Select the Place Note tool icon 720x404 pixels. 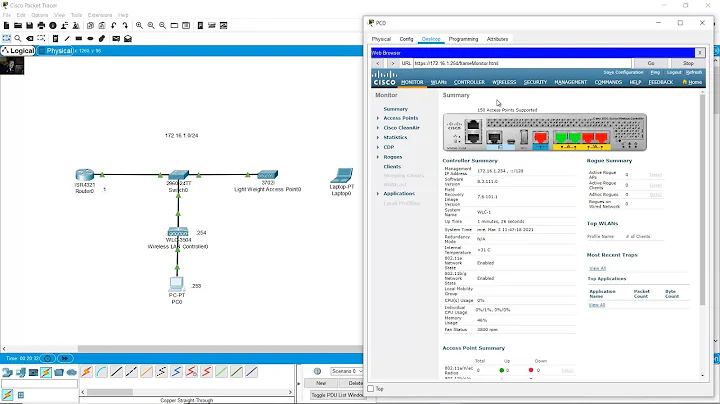[56, 39]
